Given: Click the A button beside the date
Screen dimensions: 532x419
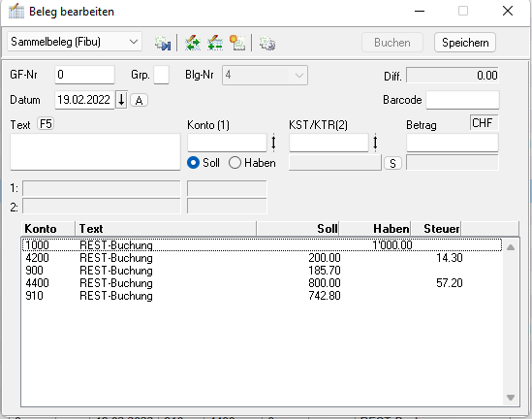Looking at the screenshot, I should (139, 101).
